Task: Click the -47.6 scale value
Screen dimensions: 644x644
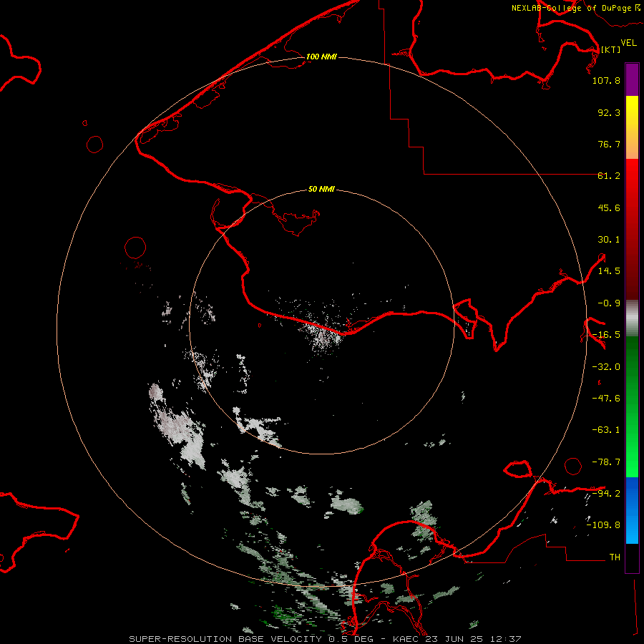Action: [606, 399]
